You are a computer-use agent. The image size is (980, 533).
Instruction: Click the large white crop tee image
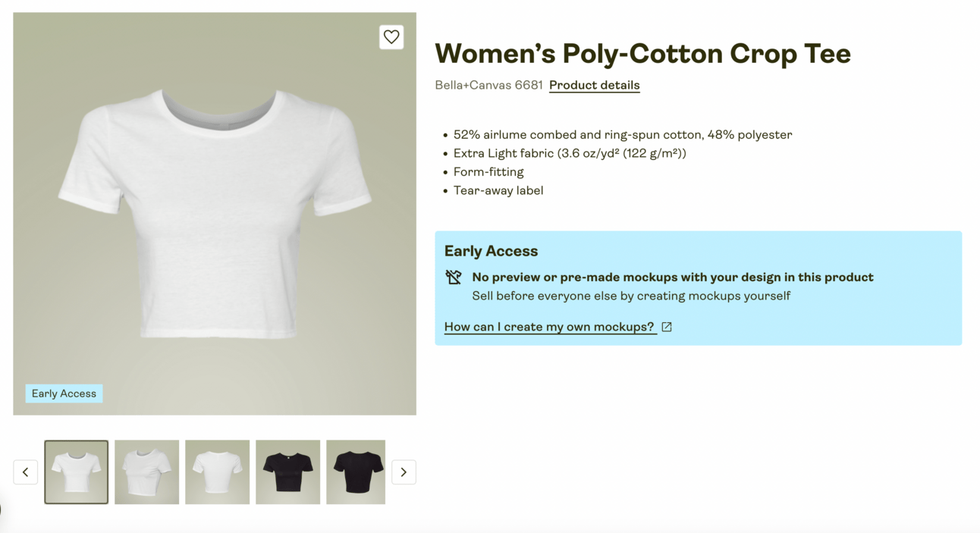215,214
